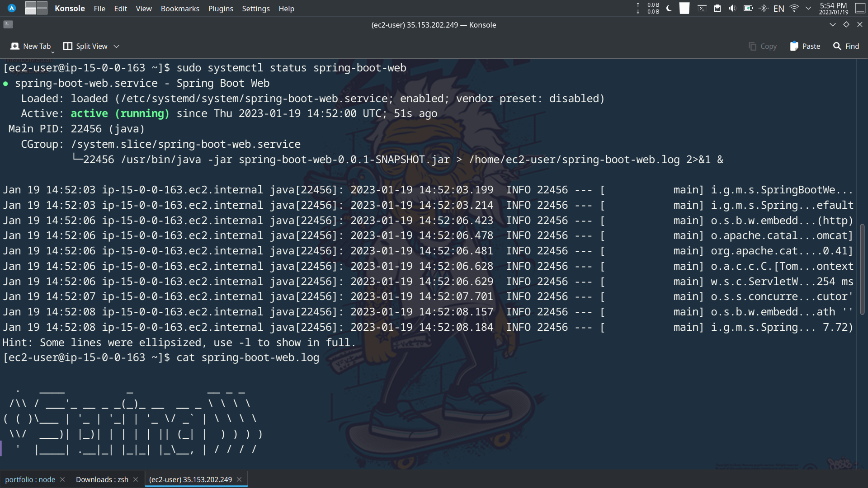The image size is (868, 488).
Task: Open search with the Find icon
Action: (x=836, y=46)
